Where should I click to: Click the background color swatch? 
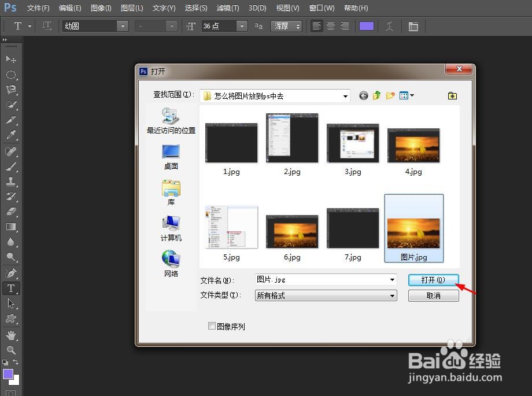16,381
